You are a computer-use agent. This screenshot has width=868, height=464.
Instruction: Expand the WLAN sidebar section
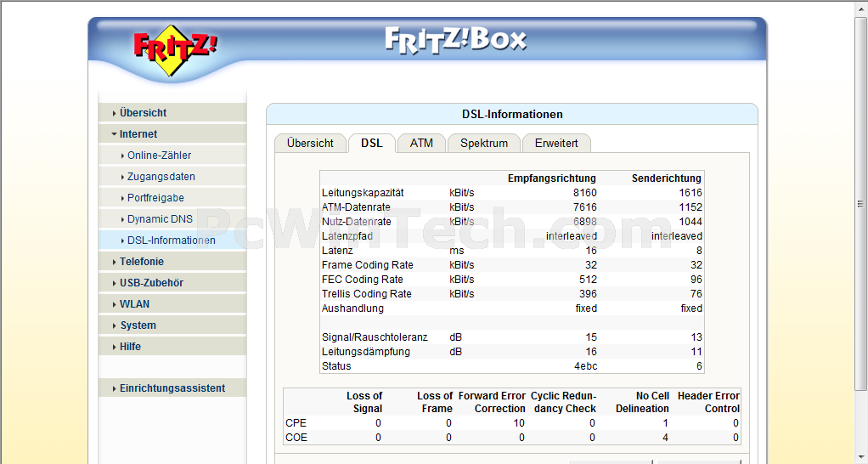tap(172, 304)
